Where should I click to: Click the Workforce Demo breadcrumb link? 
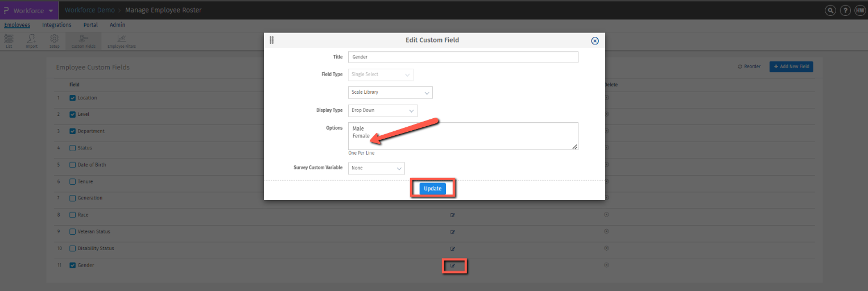pos(89,10)
